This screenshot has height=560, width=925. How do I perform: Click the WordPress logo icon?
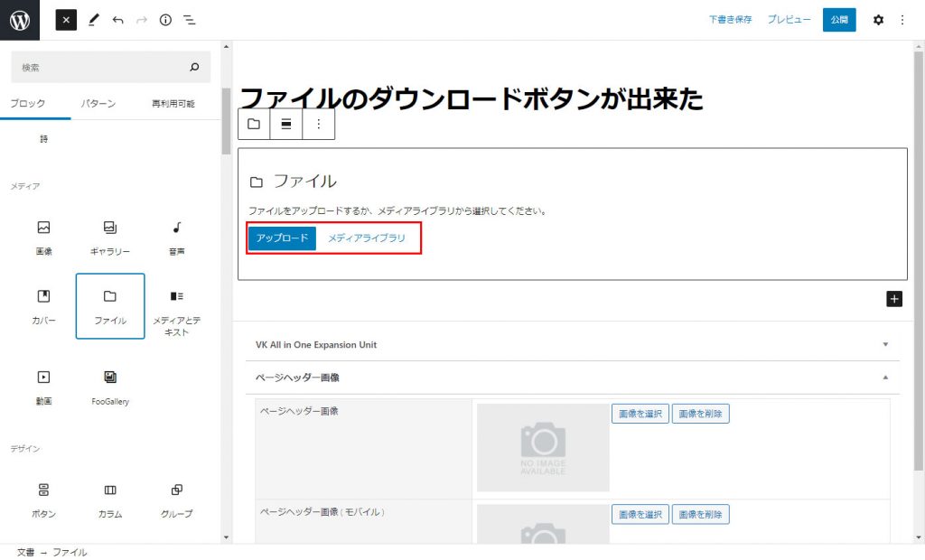pos(20,20)
